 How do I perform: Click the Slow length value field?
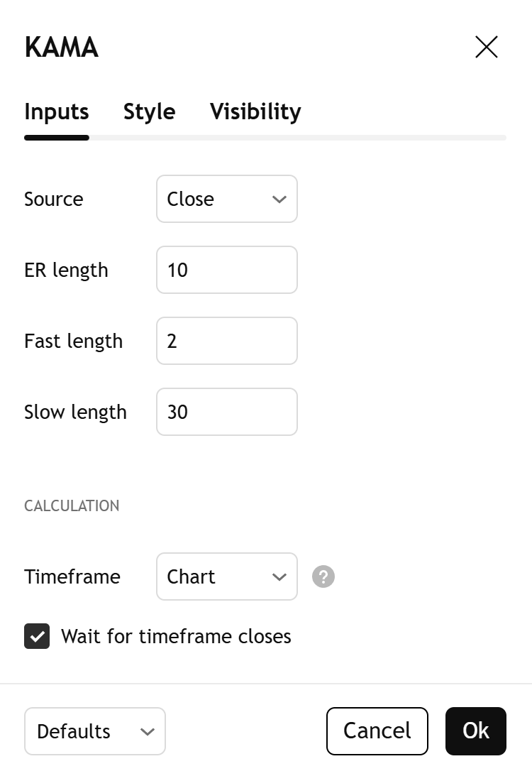tap(227, 412)
